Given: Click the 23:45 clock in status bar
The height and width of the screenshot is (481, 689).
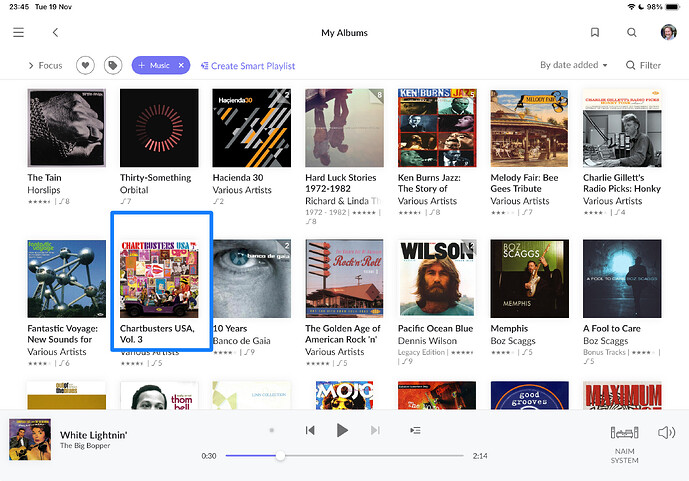Looking at the screenshot, I should [x=19, y=7].
